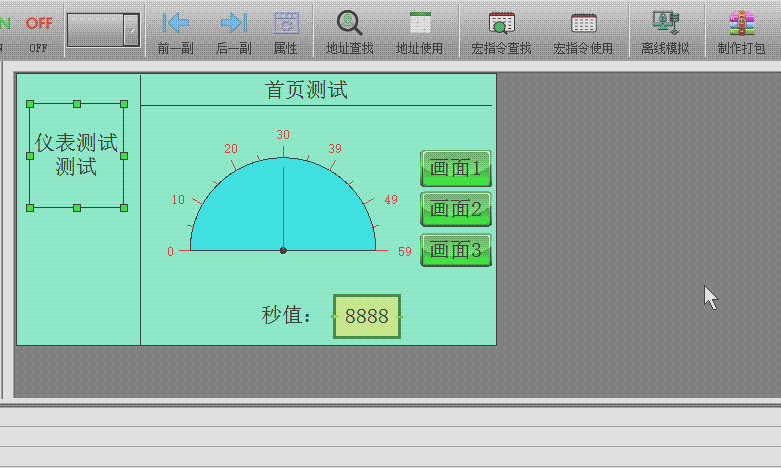Select the semicircular meter gauge
Viewport: 781px width, 468px height.
tap(283, 210)
